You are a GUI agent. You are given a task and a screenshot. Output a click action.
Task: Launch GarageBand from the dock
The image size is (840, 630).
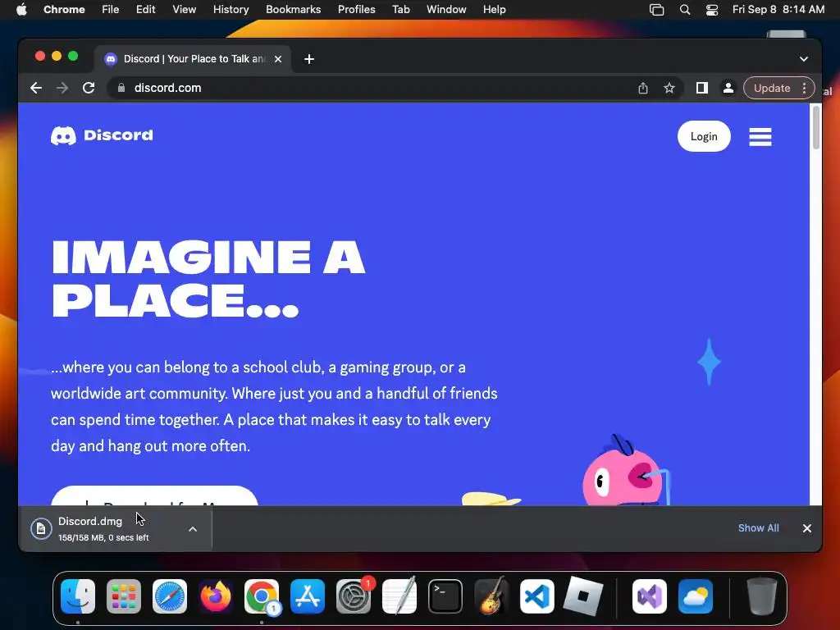coord(491,596)
